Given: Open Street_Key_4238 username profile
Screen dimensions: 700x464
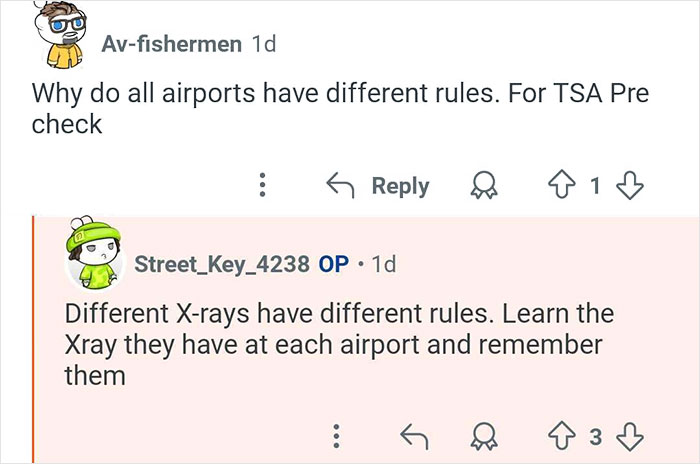Looking at the screenshot, I should click(x=222, y=264).
